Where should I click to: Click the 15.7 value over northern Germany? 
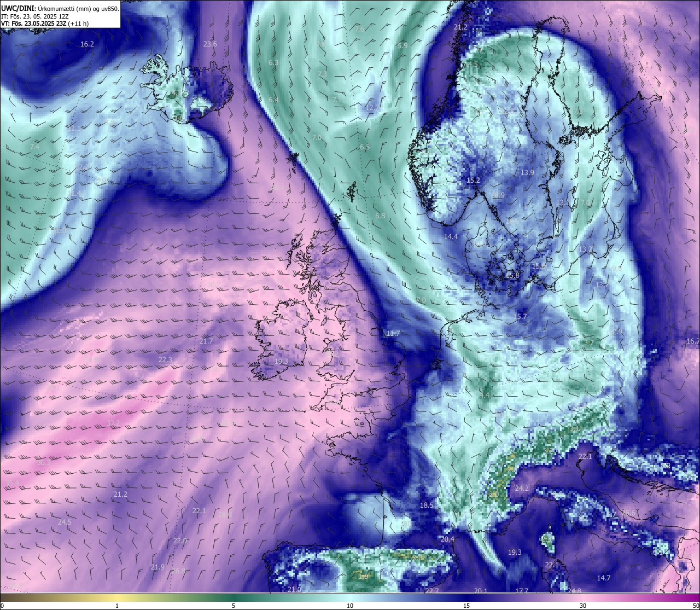click(521, 316)
